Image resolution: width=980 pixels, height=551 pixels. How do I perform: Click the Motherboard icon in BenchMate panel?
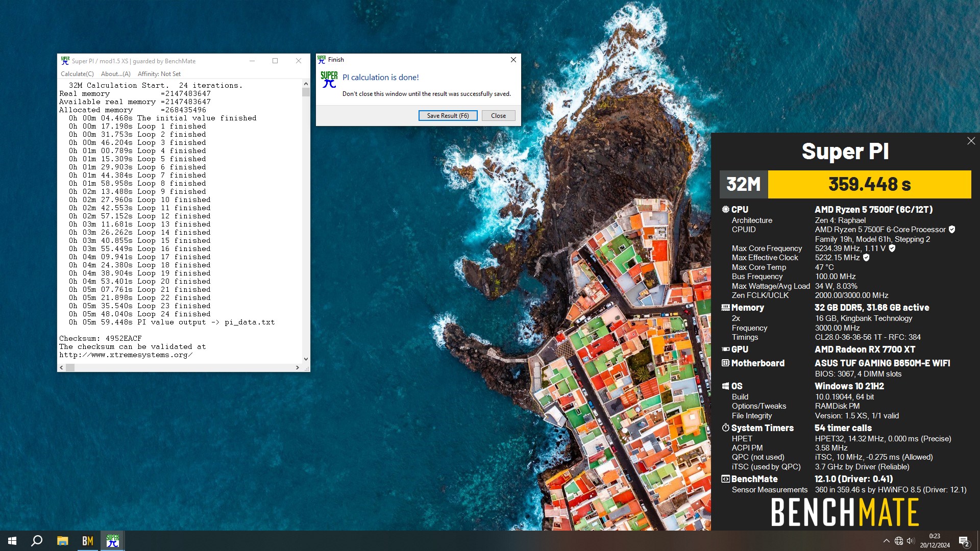pos(725,363)
